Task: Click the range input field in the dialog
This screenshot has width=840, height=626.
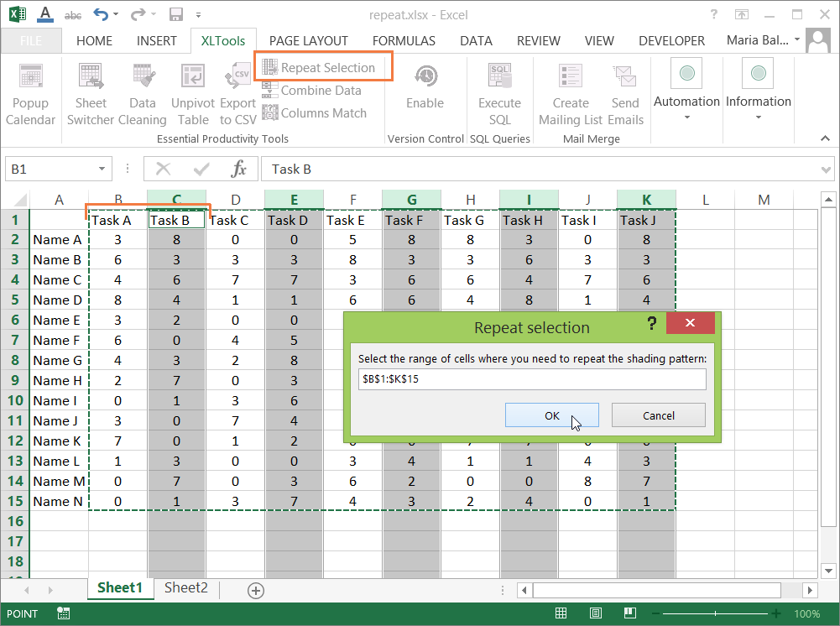Action: pyautogui.click(x=532, y=379)
